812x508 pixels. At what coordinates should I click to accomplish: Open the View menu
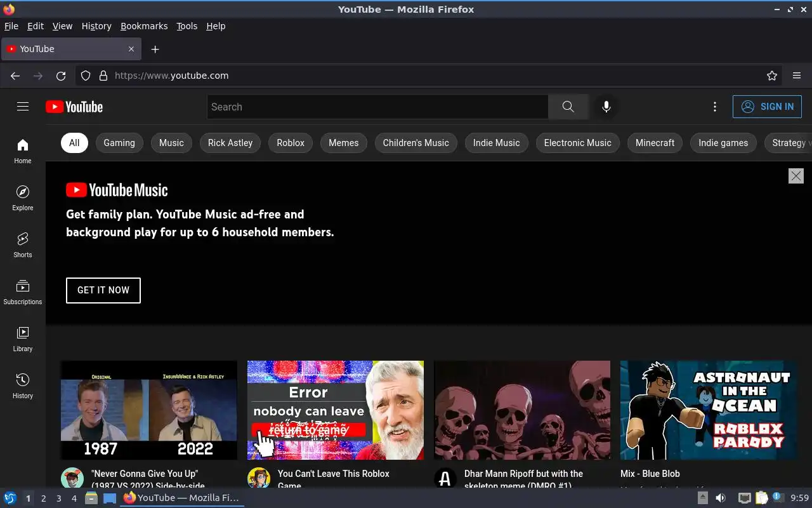62,26
